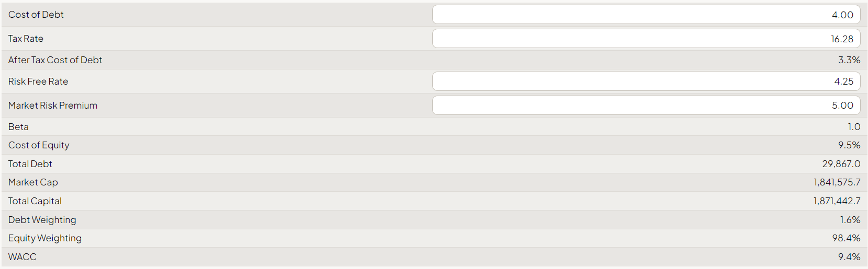Click the Cost of Debt label
868x269 pixels.
36,15
